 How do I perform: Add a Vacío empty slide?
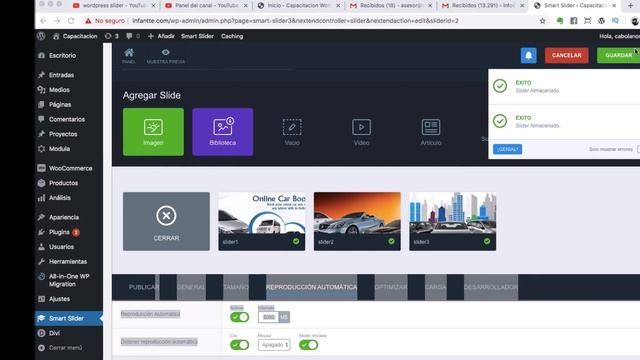point(292,132)
